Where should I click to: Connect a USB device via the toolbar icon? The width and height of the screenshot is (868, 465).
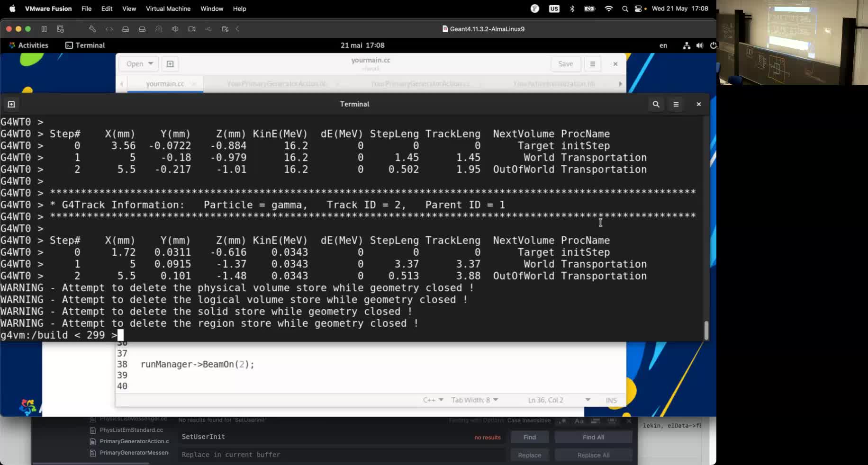(208, 29)
